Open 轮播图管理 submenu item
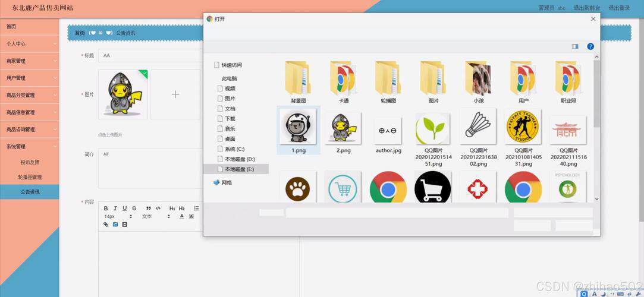The height and width of the screenshot is (297, 644). (x=30, y=177)
